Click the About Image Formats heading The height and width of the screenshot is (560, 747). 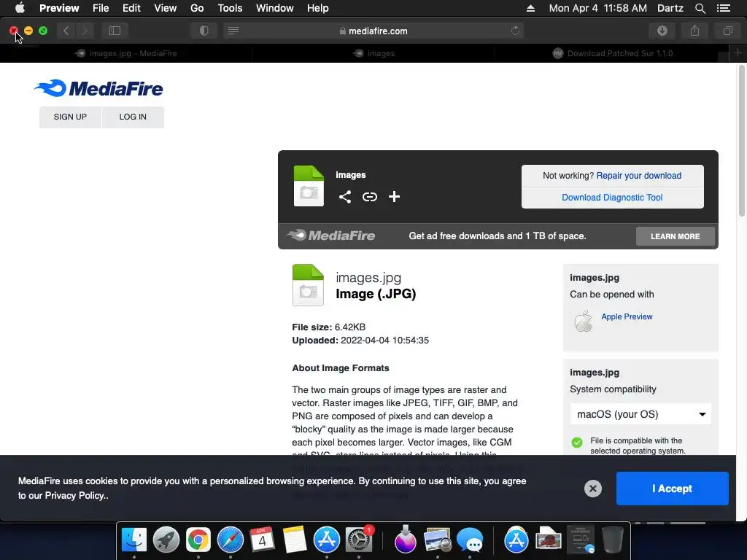pyautogui.click(x=341, y=368)
